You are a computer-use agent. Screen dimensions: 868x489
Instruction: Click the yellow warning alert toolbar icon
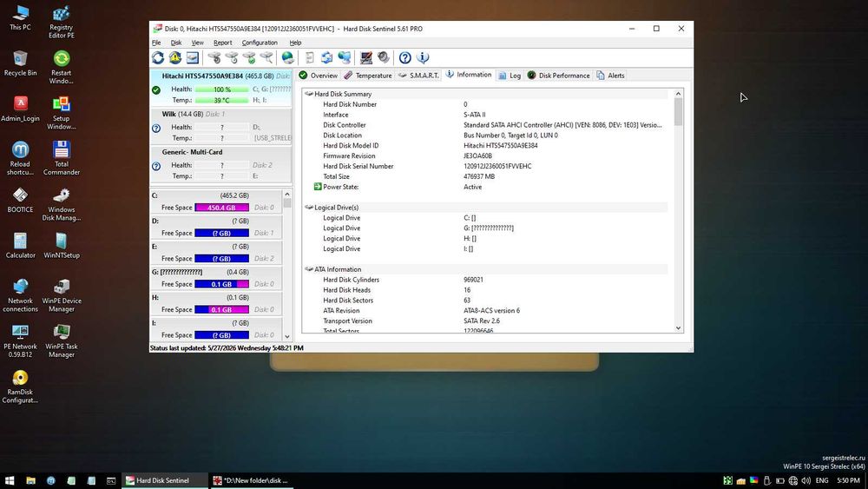175,57
